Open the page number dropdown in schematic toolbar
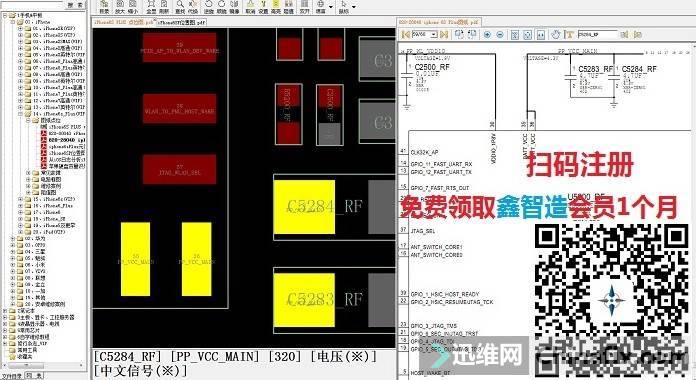 [x=434, y=34]
